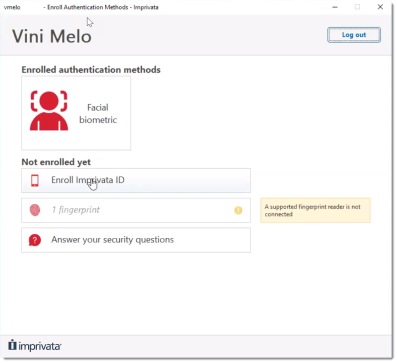Click the Vini Melo user name heading
This screenshot has width=397, height=363.
pos(52,36)
